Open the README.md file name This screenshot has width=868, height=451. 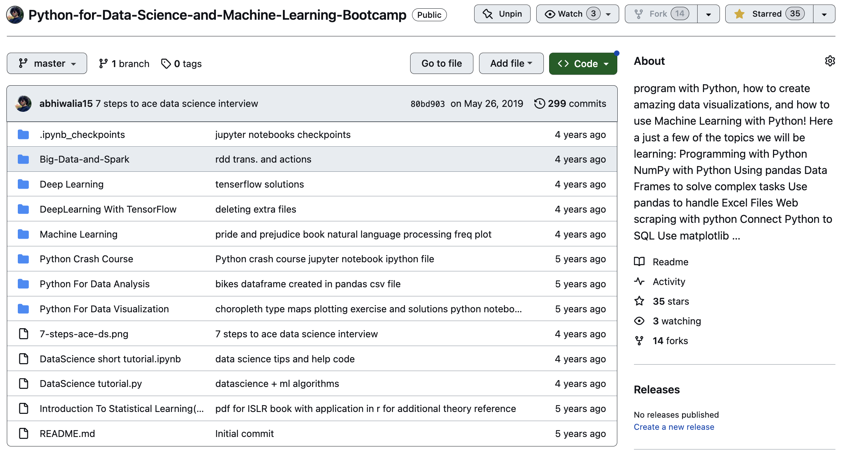67,434
